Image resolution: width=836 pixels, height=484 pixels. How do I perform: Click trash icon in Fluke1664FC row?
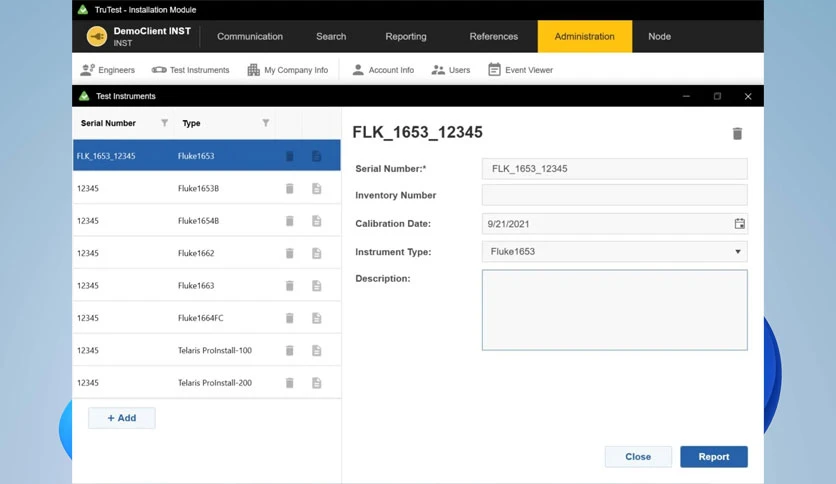pyautogui.click(x=290, y=318)
